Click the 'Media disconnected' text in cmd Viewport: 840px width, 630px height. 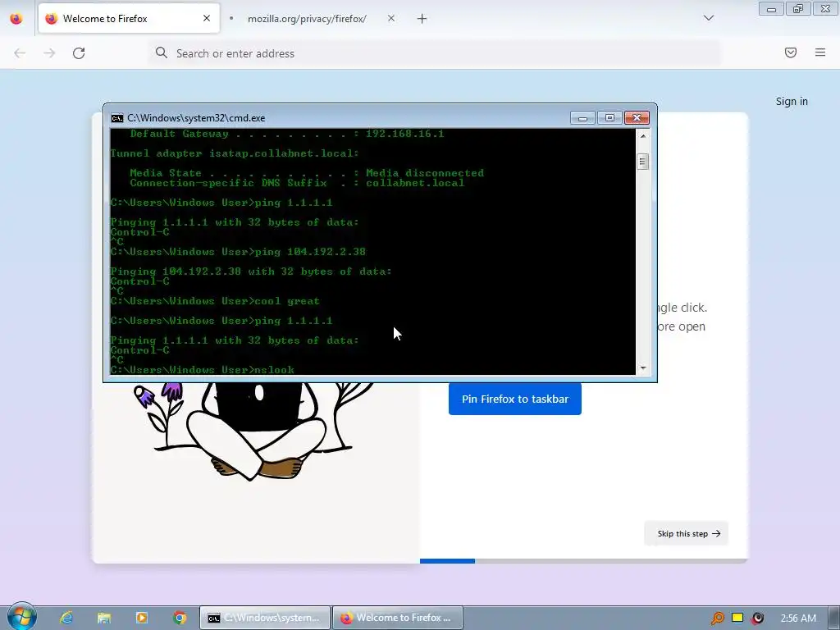(x=425, y=173)
